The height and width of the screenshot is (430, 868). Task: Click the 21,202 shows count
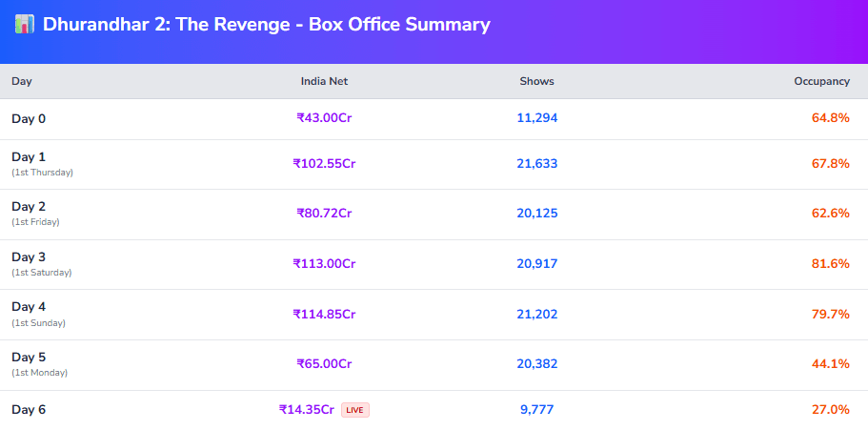pos(536,314)
